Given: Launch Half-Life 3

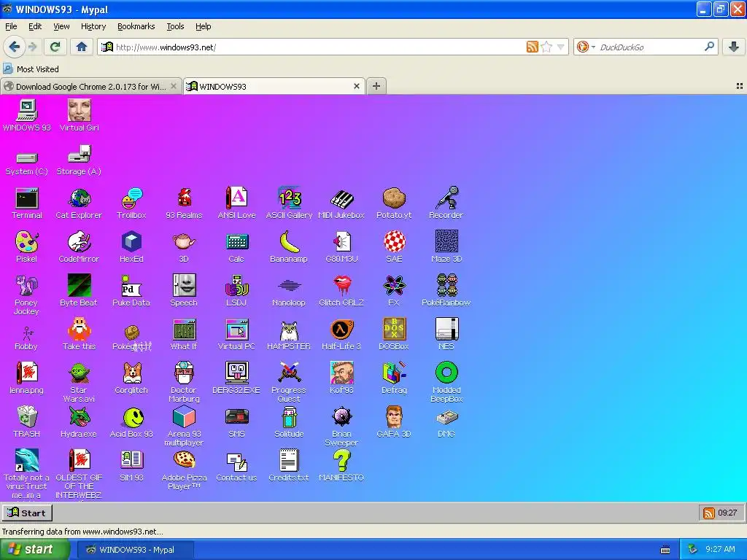Looking at the screenshot, I should pos(341,335).
